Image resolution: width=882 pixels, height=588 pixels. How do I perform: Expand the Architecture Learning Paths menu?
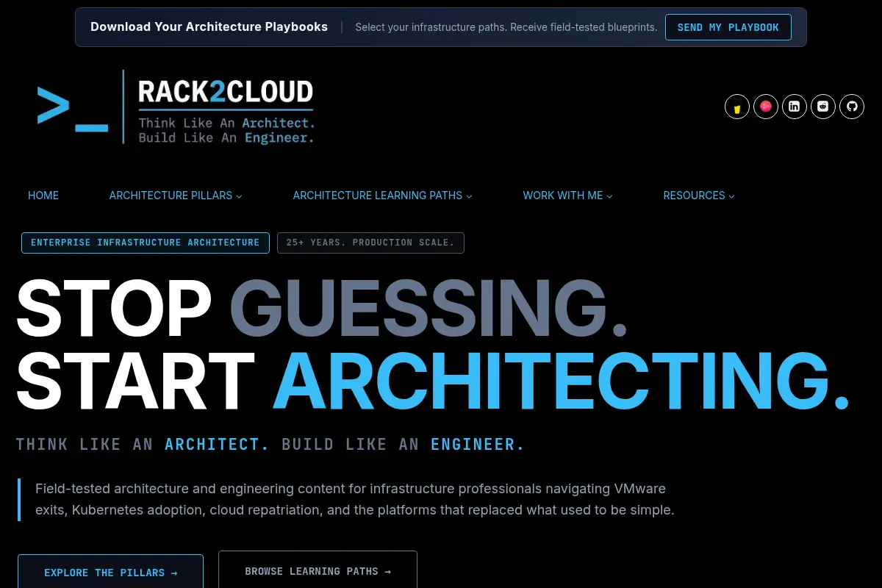[x=382, y=196]
